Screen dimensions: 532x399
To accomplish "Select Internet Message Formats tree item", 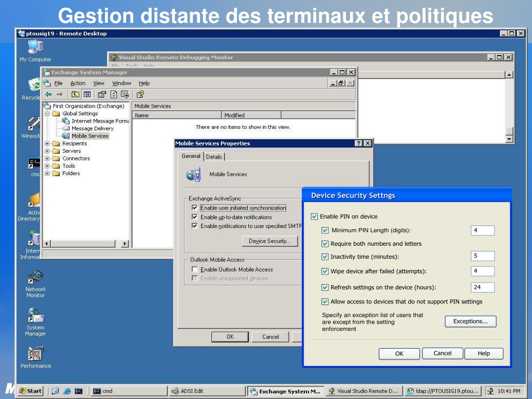I will [100, 121].
